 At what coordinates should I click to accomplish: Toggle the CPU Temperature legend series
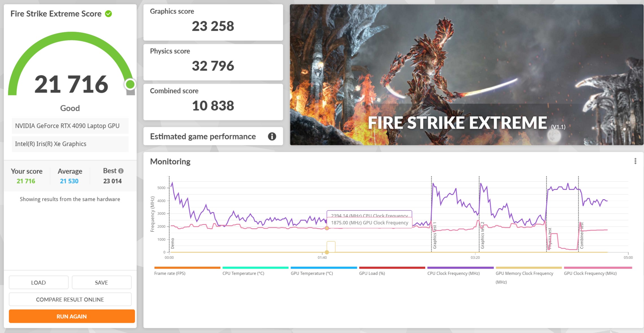pyautogui.click(x=243, y=273)
